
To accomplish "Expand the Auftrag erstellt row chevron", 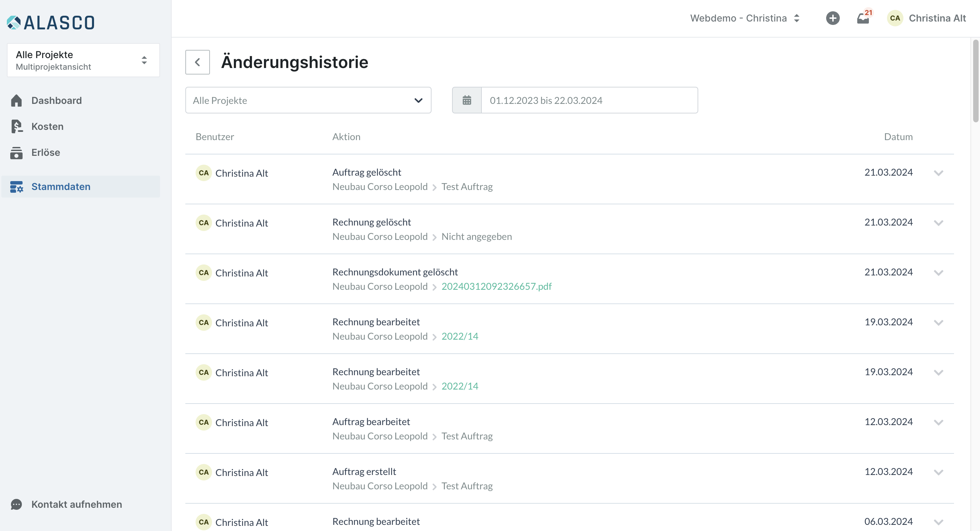I will 938,472.
